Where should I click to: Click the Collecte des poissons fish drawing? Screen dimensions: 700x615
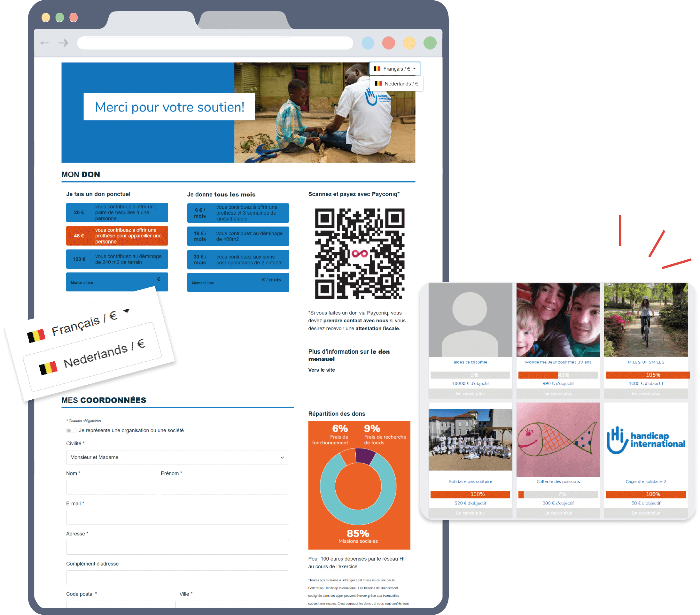coord(558,439)
